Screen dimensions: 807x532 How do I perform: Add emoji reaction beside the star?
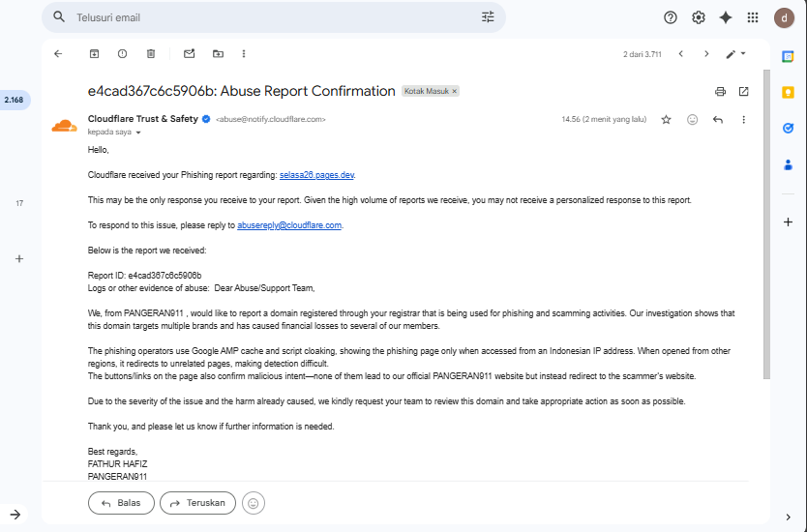(692, 119)
